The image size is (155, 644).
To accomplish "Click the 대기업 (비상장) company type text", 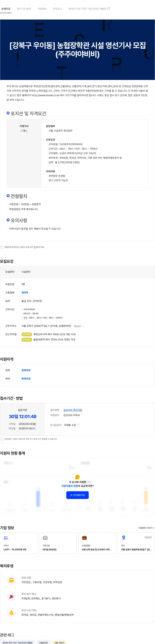I will click(50, 550).
